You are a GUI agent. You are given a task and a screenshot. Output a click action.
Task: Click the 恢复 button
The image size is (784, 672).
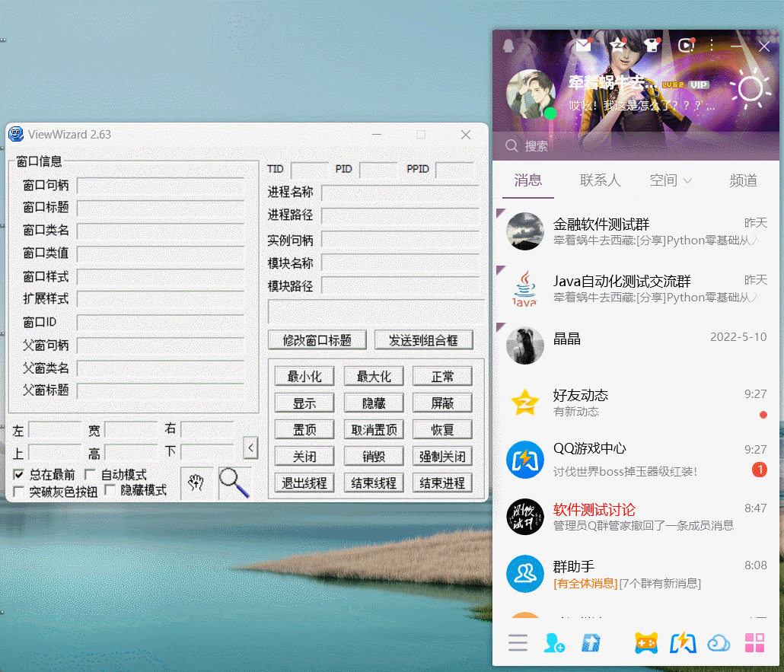tap(442, 430)
